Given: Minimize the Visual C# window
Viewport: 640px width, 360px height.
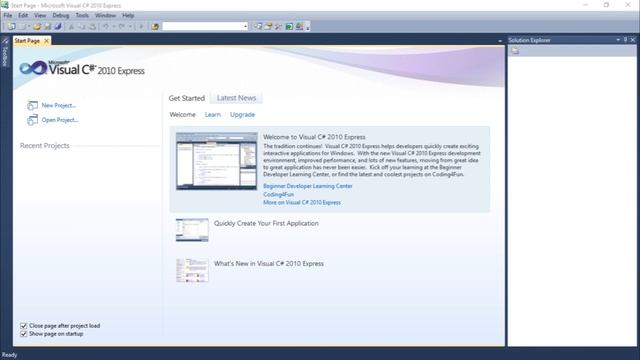Looking at the screenshot, I should coord(586,5).
